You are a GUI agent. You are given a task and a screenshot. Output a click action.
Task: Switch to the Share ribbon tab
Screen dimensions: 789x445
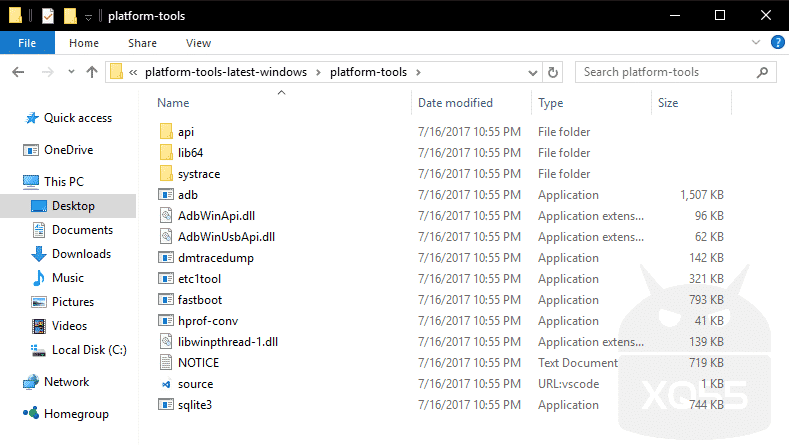(x=142, y=43)
